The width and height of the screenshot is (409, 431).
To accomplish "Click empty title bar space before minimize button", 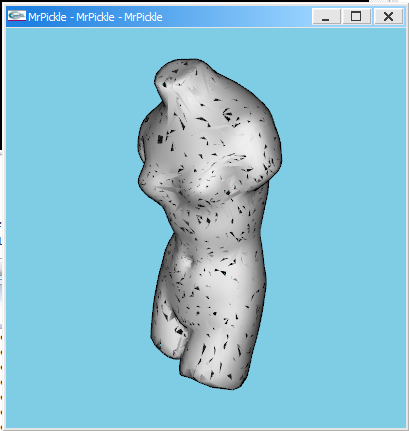I will [237, 17].
